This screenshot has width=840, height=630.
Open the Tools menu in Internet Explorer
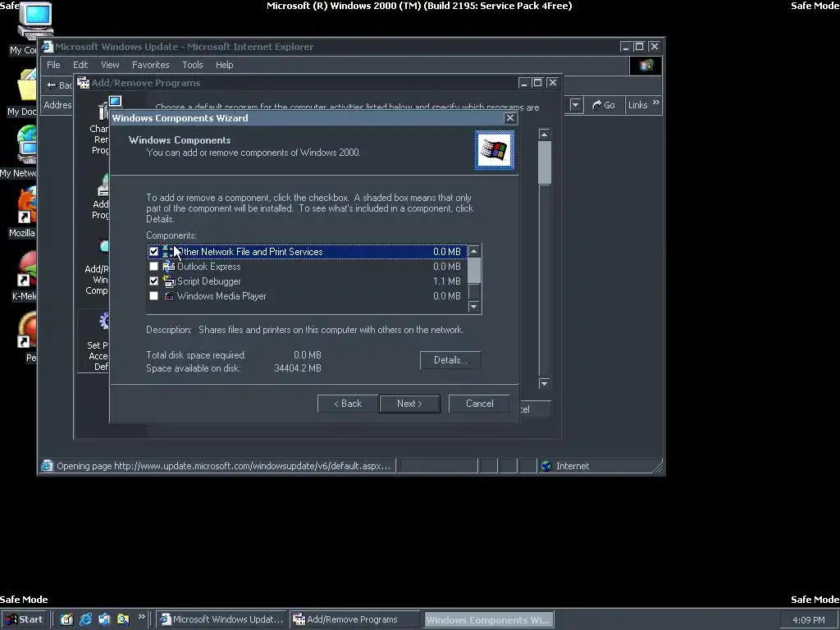click(x=192, y=65)
